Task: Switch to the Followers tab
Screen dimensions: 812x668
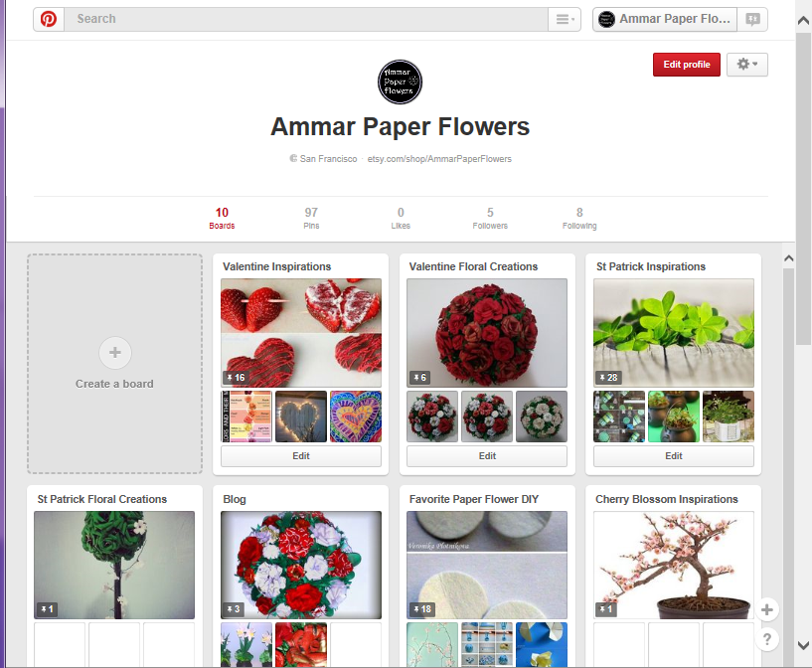Action: 490,218
